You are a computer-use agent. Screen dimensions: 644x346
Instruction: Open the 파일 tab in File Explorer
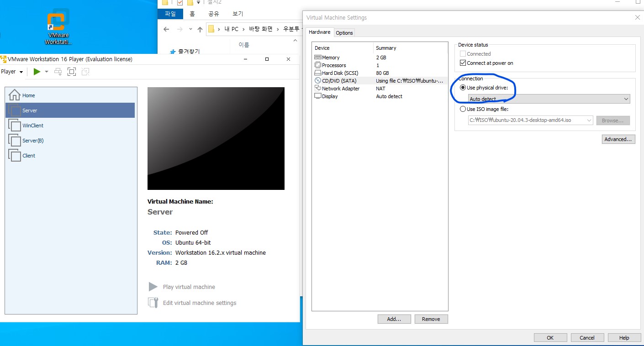tap(170, 14)
